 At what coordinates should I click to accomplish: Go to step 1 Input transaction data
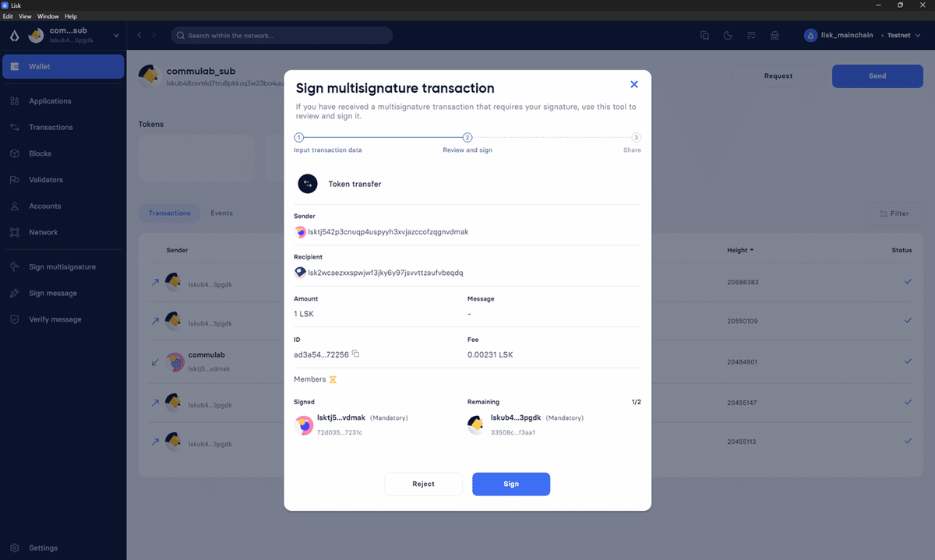298,137
